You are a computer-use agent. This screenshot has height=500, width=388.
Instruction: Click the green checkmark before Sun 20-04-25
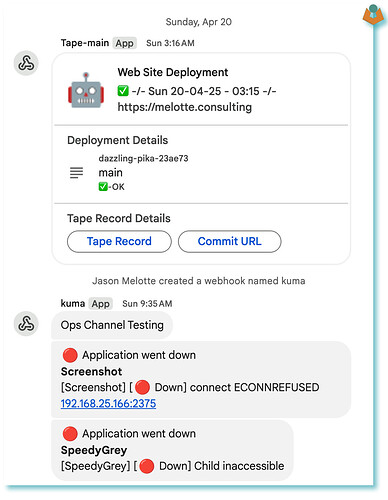[123, 91]
